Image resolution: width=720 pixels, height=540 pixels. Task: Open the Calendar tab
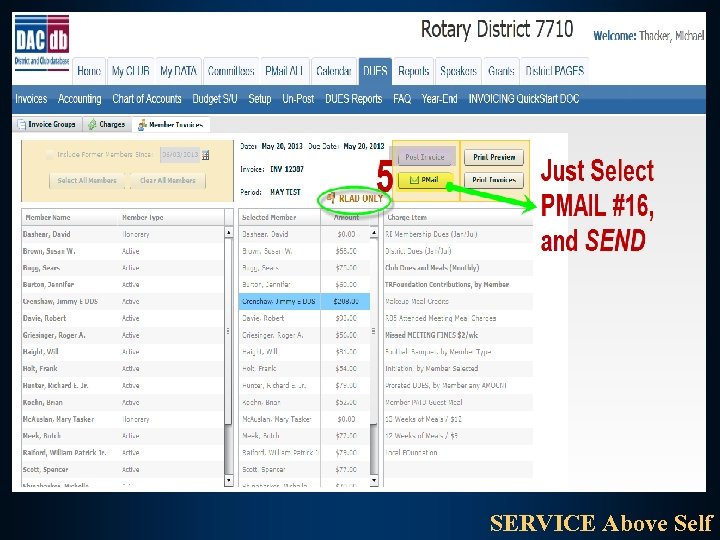pos(334,71)
